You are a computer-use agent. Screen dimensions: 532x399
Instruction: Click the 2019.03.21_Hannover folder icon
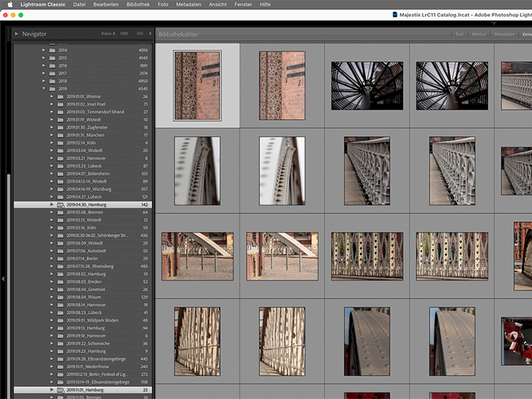coord(60,158)
